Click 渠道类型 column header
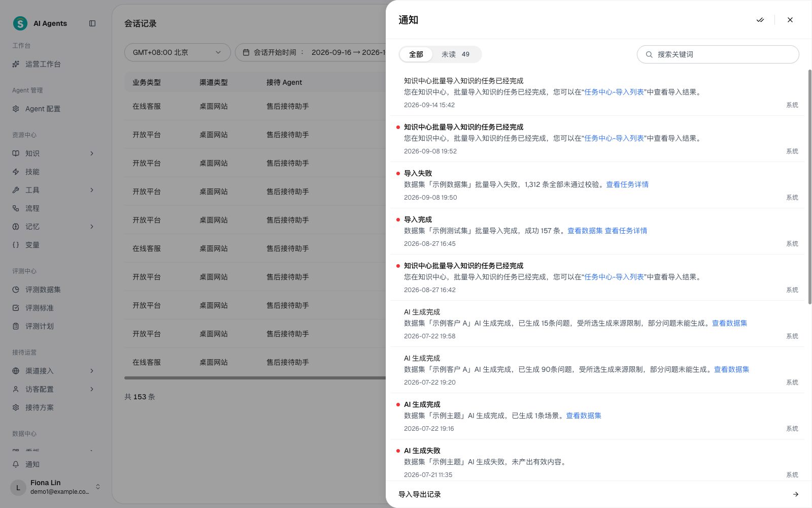The height and width of the screenshot is (508, 812). pyautogui.click(x=214, y=82)
